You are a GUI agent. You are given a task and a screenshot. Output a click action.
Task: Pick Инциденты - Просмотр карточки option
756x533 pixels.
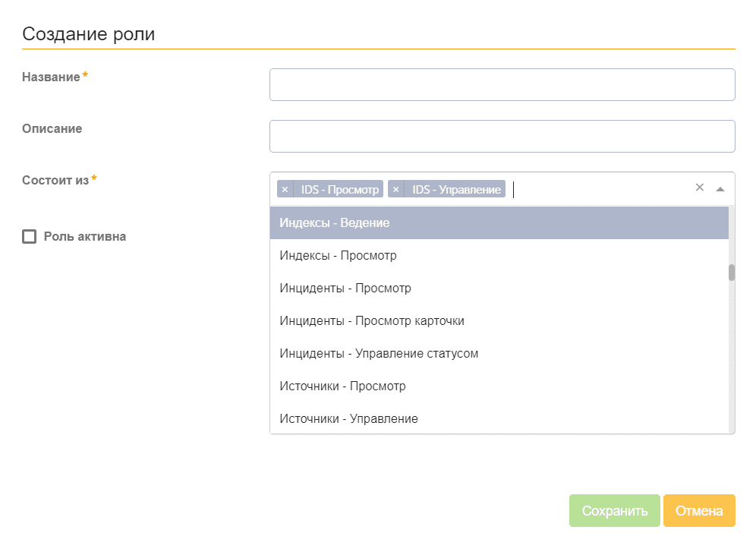pos(372,321)
